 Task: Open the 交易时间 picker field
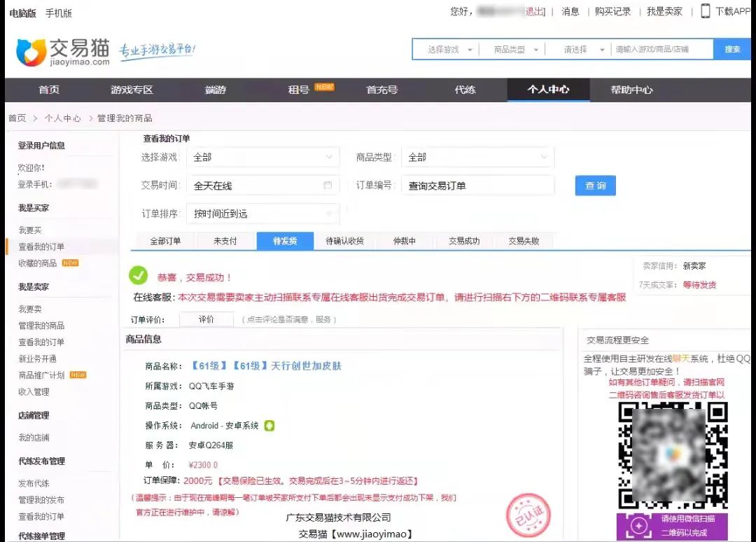pos(263,186)
